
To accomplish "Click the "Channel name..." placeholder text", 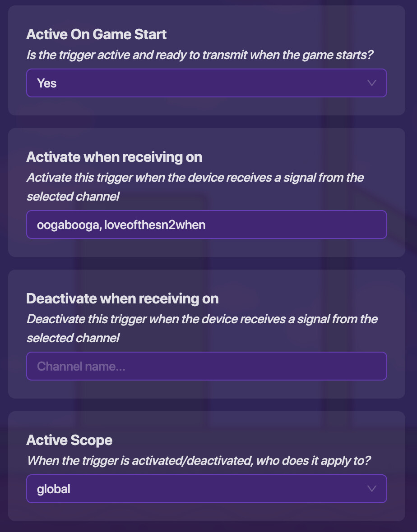I will (81, 366).
